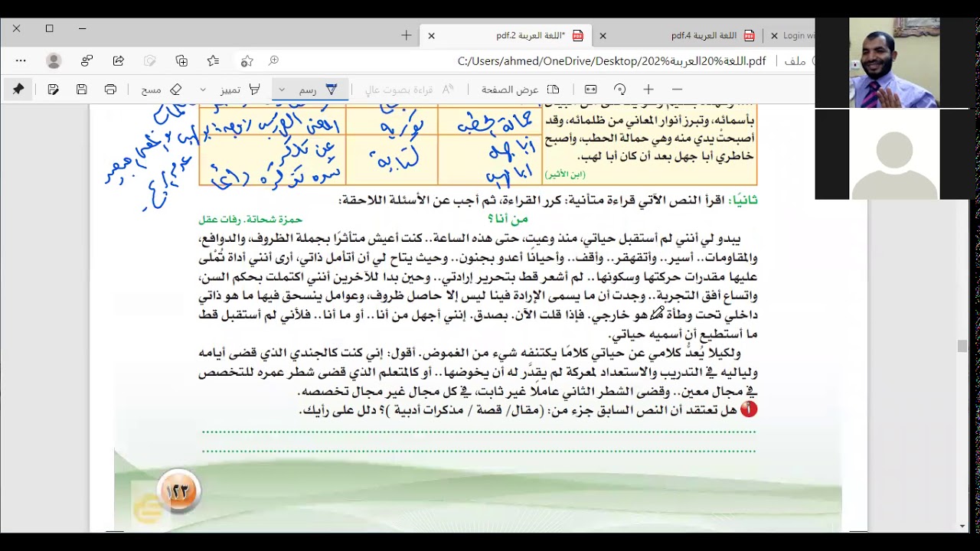Click the Fit to width icon
Image resolution: width=980 pixels, height=551 pixels.
click(x=591, y=90)
